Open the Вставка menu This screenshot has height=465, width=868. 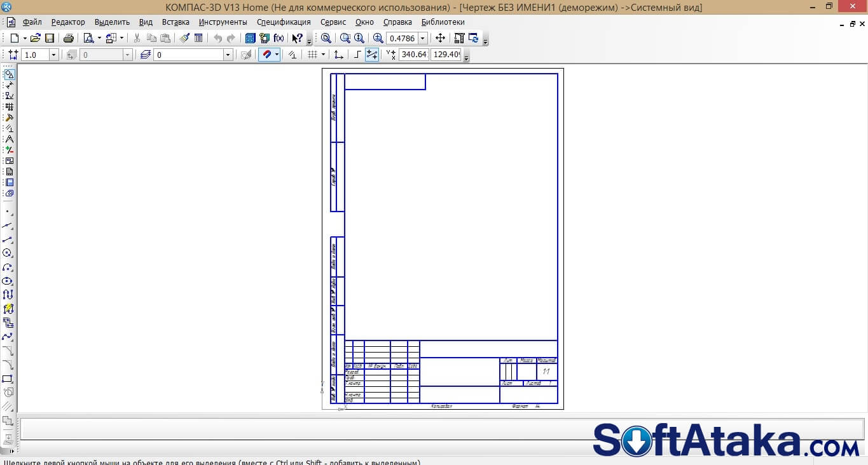point(176,22)
